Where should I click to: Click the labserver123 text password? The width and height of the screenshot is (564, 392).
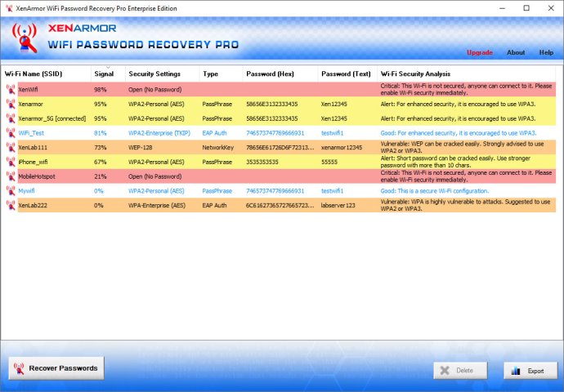tap(338, 206)
